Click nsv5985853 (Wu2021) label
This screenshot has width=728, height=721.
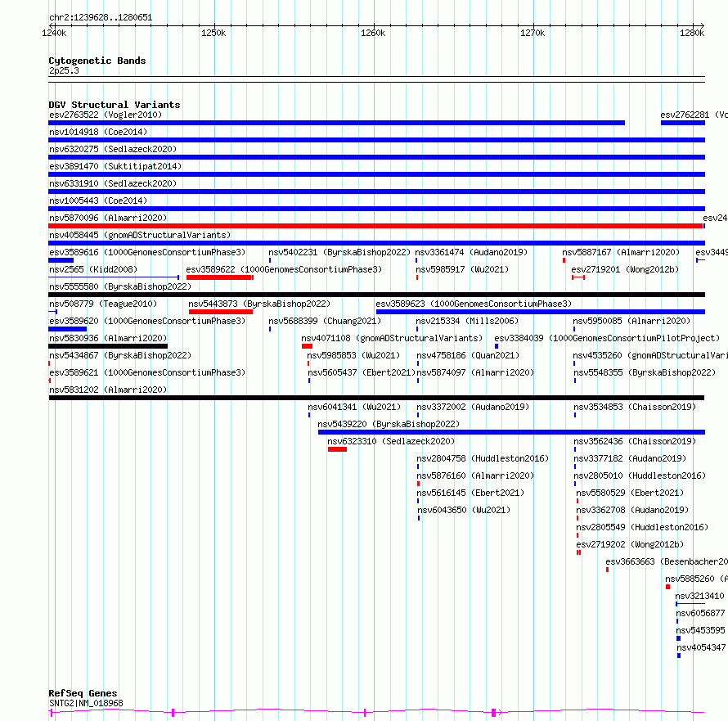click(353, 355)
